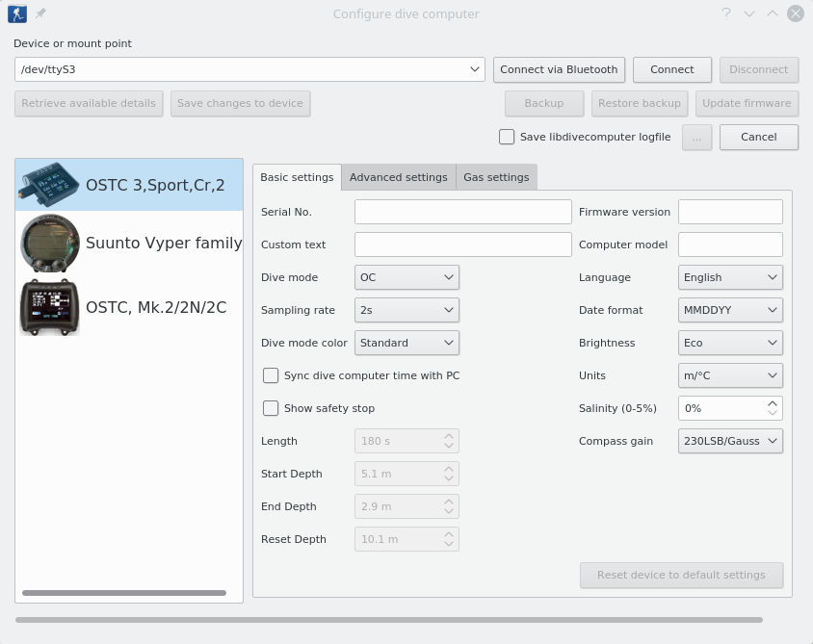Viewport: 813px width, 644px height.
Task: Click the Connect via Bluetooth button
Action: click(559, 69)
